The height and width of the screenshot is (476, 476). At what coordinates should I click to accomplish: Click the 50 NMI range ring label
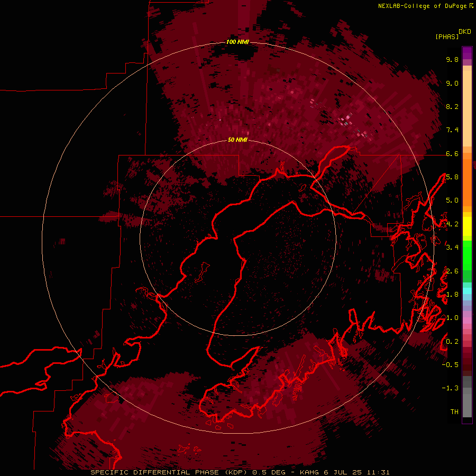237,140
